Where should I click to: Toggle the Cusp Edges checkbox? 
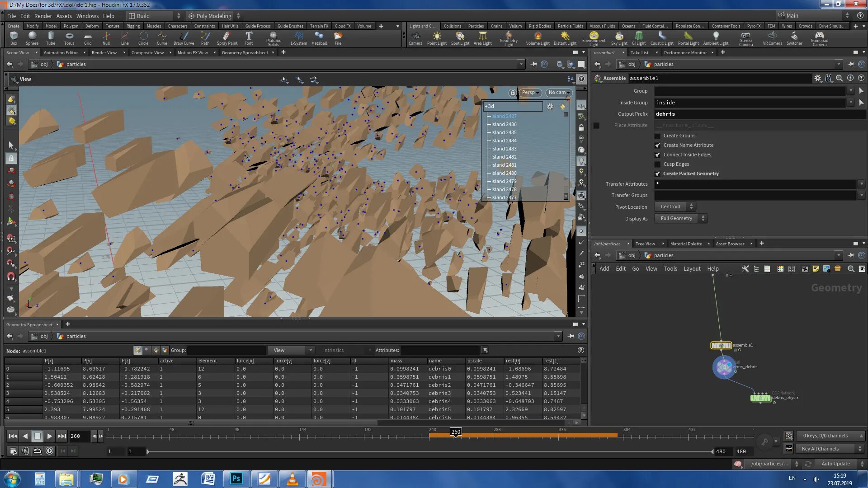(658, 164)
